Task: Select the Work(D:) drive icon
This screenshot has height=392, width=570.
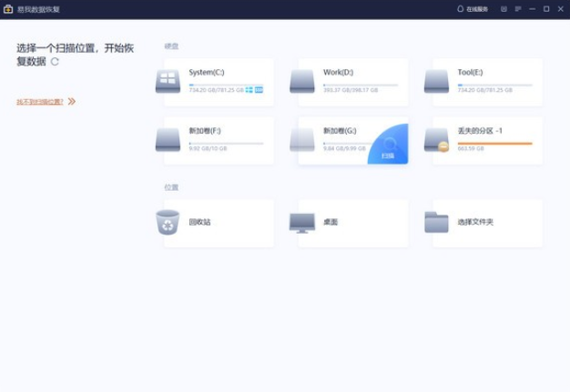Action: 302,81
